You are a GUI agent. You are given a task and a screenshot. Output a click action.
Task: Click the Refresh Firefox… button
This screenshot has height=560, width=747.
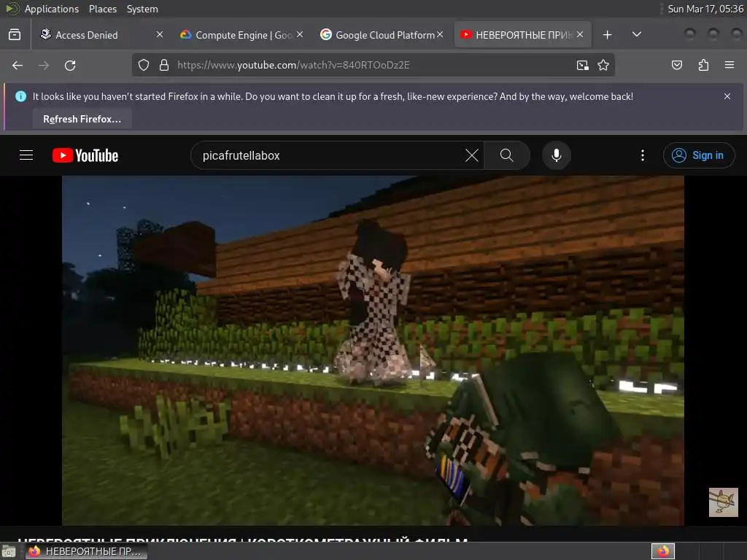[x=82, y=119]
